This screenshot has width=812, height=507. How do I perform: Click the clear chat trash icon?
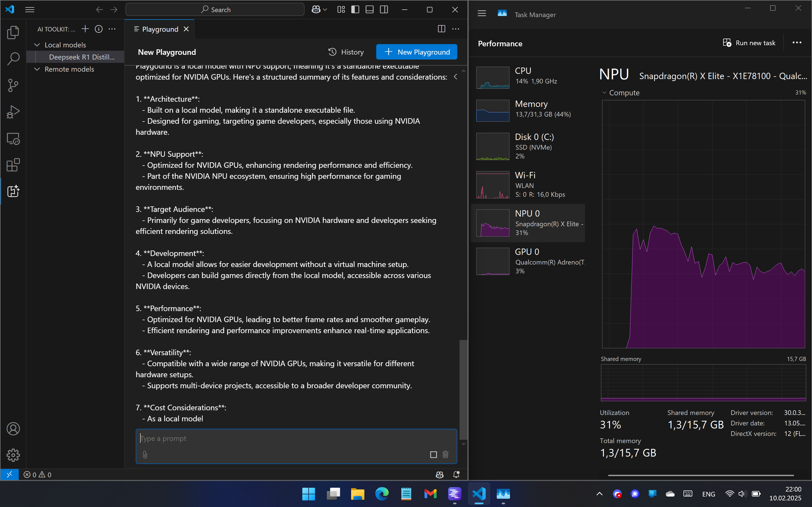(445, 454)
